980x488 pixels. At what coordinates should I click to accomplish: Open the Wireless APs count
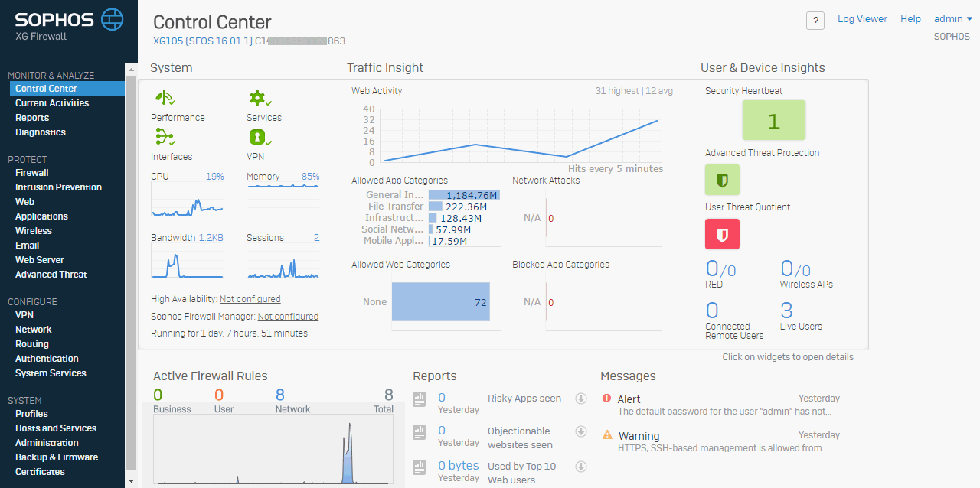795,268
